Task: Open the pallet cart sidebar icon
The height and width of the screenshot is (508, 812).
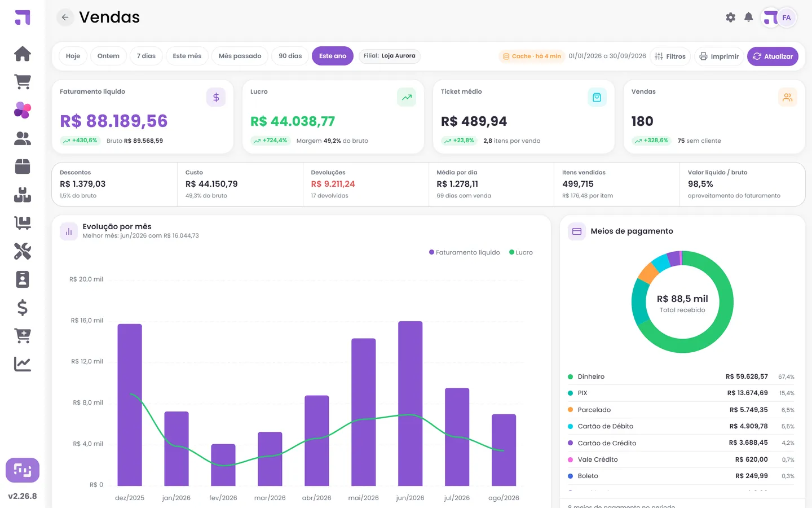Action: point(23,223)
